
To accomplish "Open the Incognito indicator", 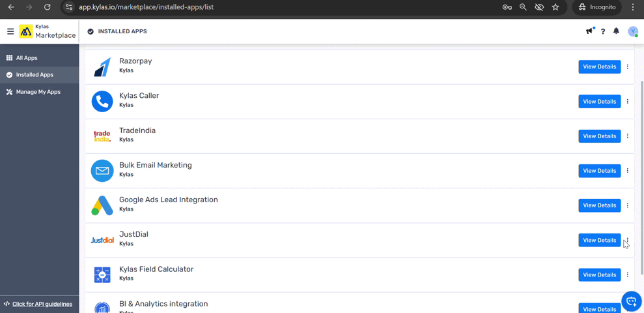I will [596, 7].
